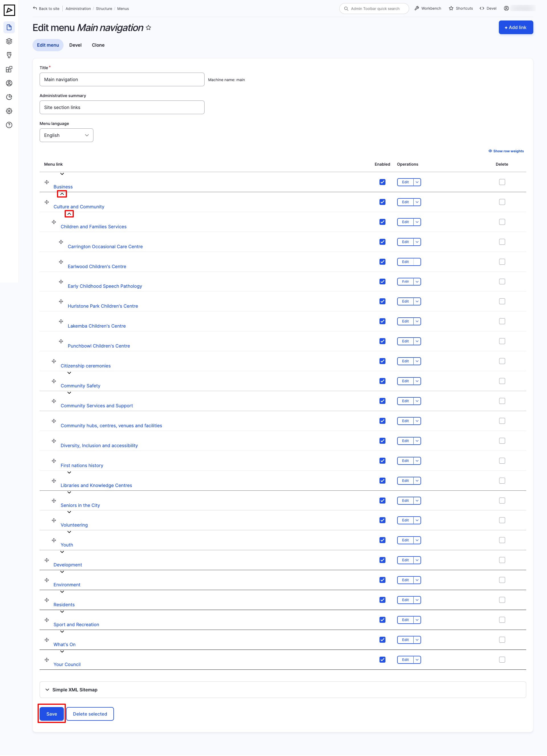Open the Reports pie chart icon
The image size is (547, 756).
9,97
